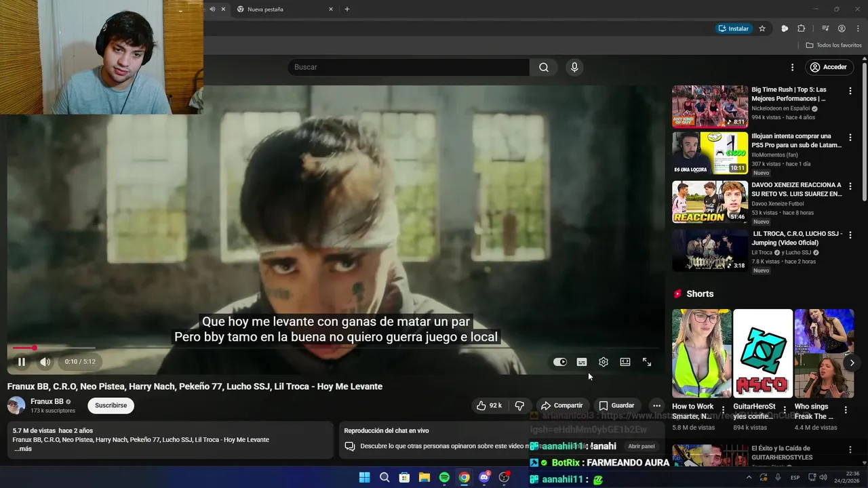Open Big Time Rush Top 5 thumbnail
This screenshot has height=488, width=868.
click(710, 106)
